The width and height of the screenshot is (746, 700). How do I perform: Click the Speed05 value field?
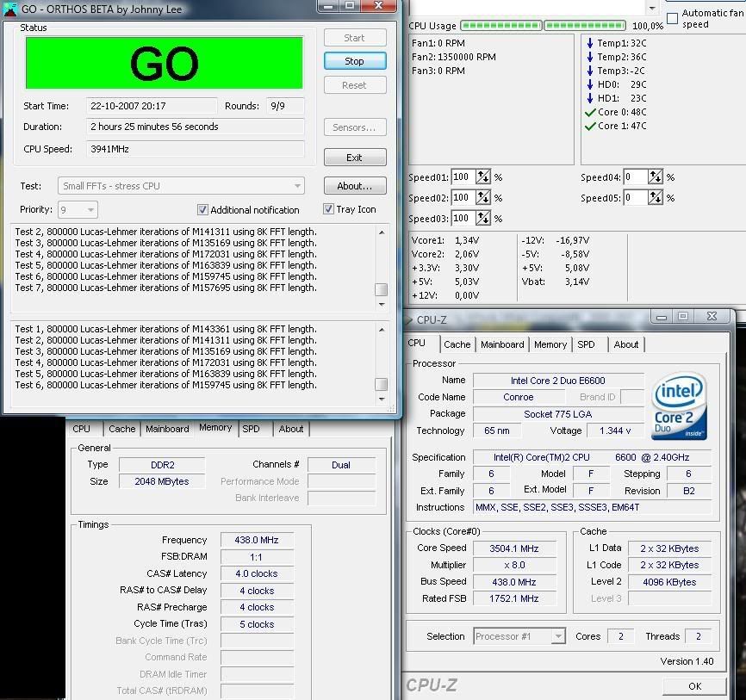(636, 197)
